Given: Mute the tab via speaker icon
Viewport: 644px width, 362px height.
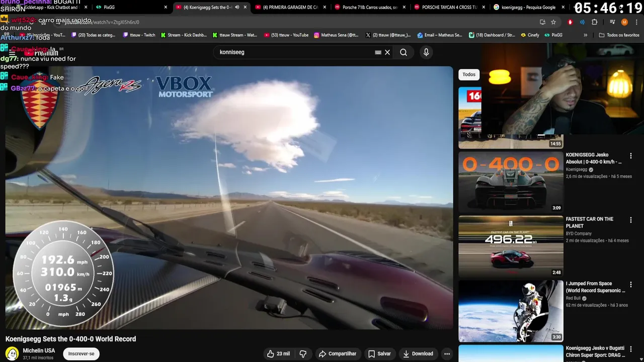Looking at the screenshot, I should 237,7.
